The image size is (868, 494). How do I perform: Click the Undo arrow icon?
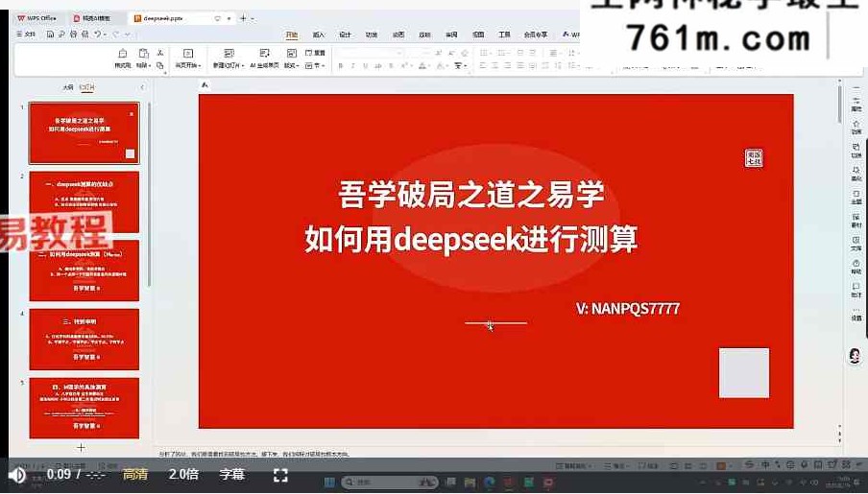tap(97, 35)
